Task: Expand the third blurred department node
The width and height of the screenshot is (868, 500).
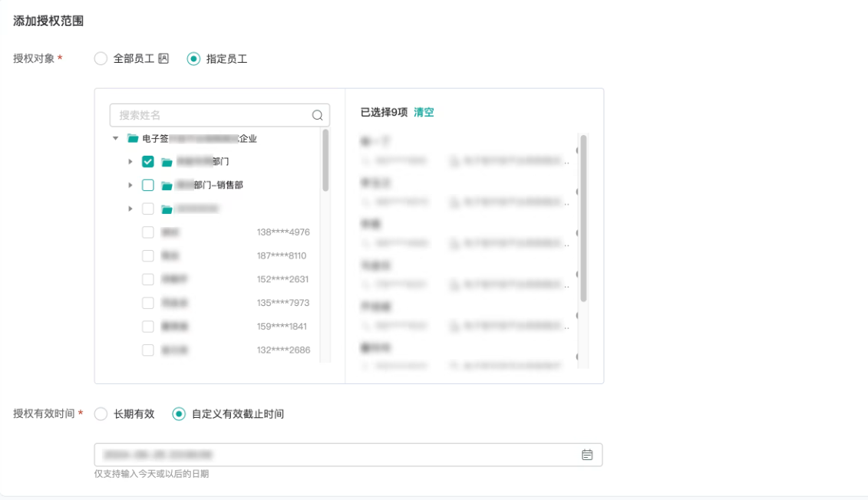Action: (130, 209)
